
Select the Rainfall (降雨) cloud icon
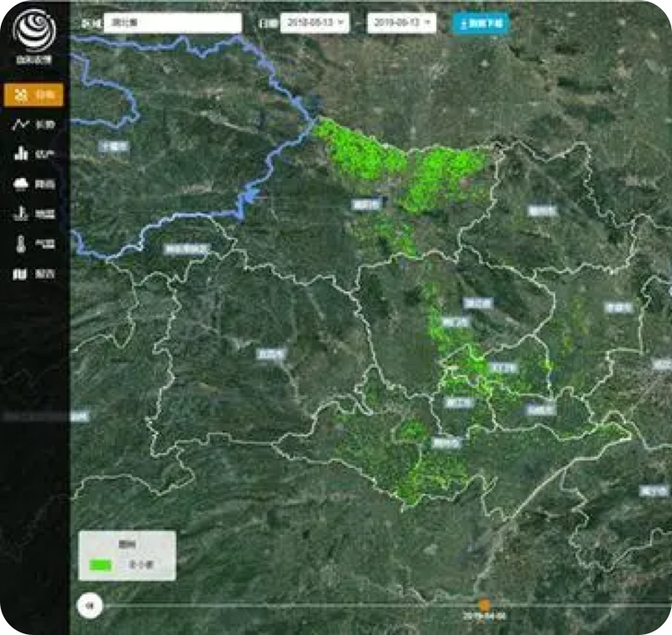pyautogui.click(x=34, y=184)
